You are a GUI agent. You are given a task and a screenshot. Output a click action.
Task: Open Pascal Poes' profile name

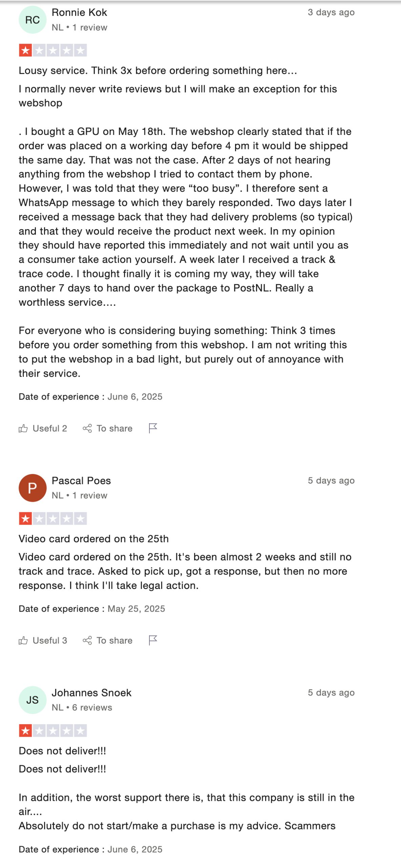tap(81, 480)
